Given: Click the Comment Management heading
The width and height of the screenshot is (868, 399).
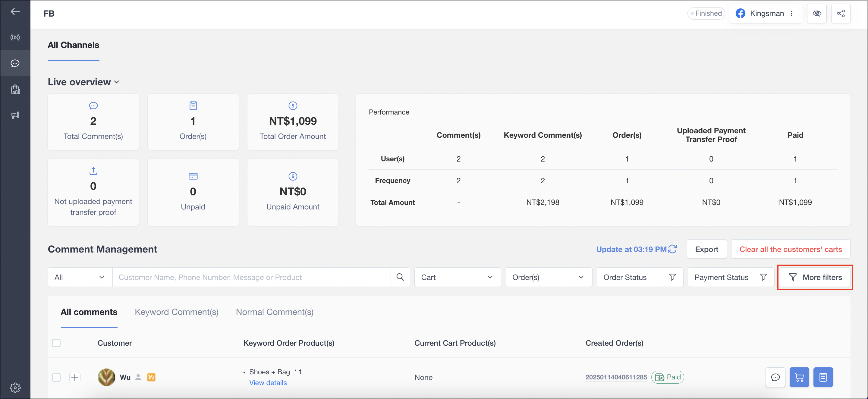Looking at the screenshot, I should coord(102,249).
